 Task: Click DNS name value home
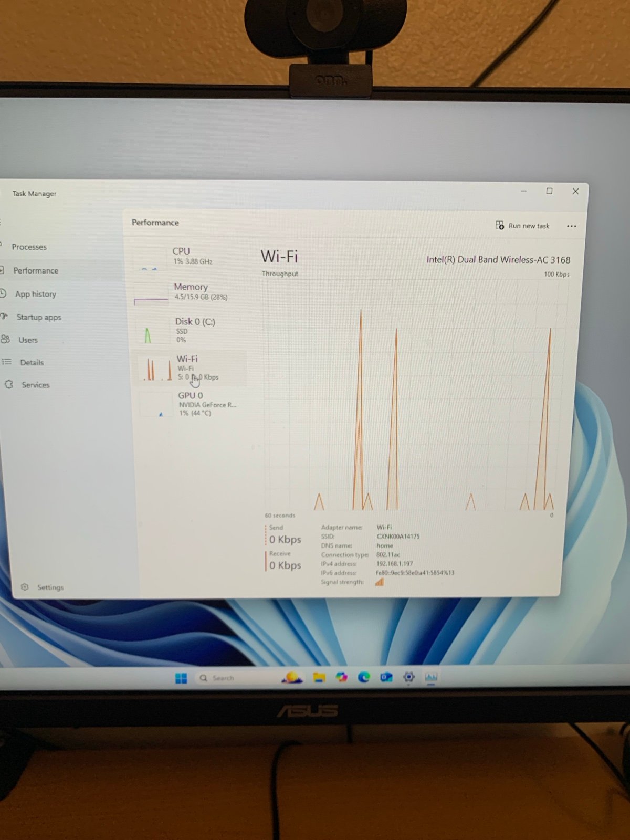[384, 545]
